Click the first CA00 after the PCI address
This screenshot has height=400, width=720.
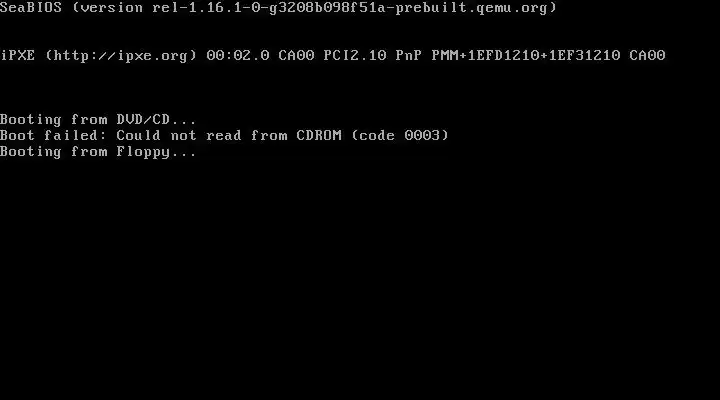click(x=297, y=56)
